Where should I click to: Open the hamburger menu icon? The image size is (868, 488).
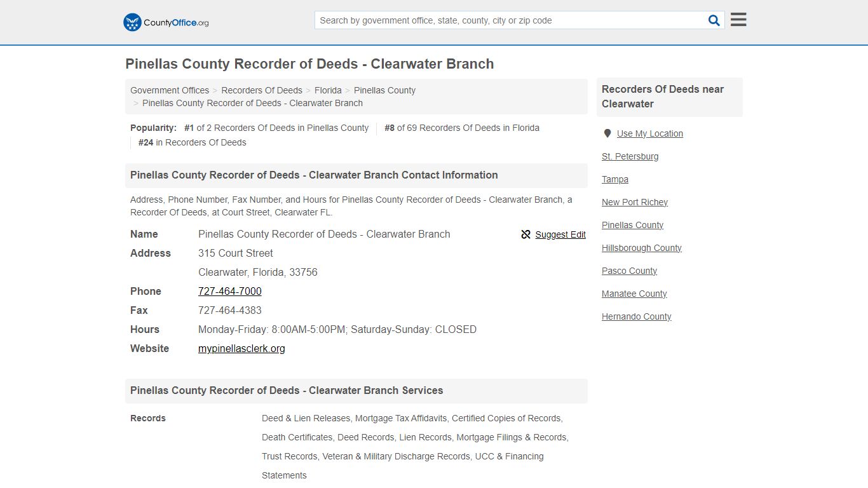tap(738, 20)
